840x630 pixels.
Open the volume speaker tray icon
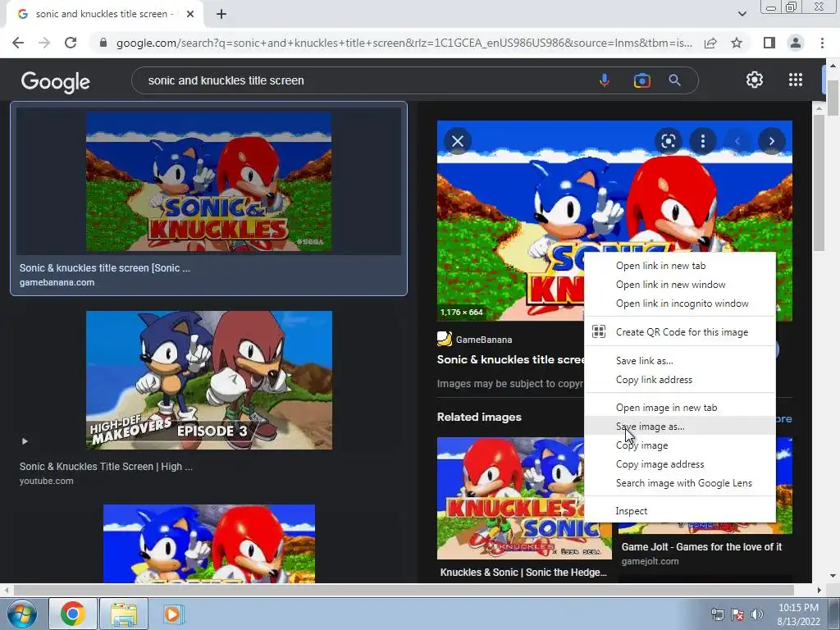(757, 614)
